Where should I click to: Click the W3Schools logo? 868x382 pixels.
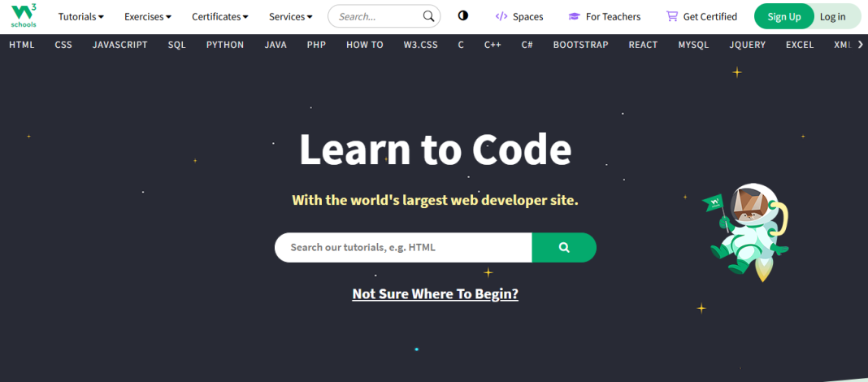pyautogui.click(x=24, y=16)
